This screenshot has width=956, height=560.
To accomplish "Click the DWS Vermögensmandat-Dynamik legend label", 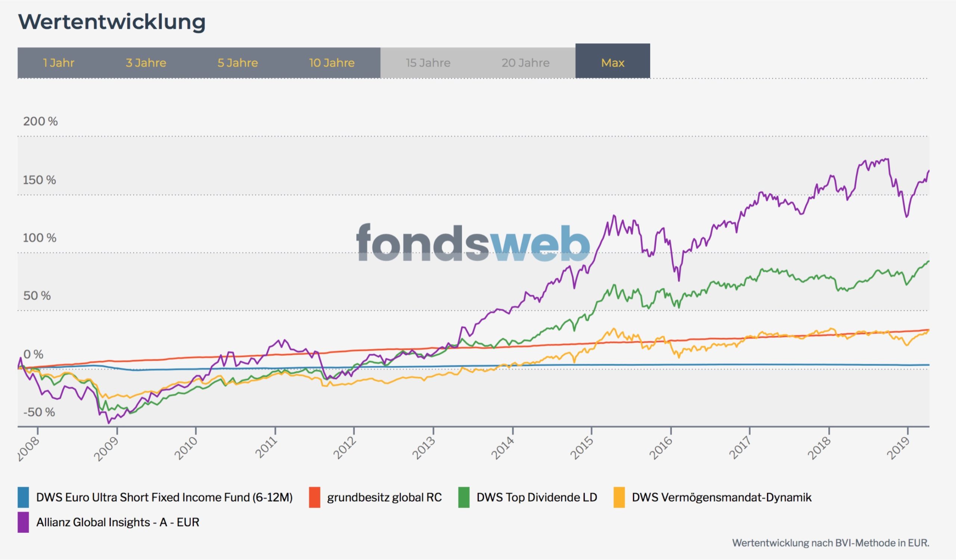I will tap(721, 497).
